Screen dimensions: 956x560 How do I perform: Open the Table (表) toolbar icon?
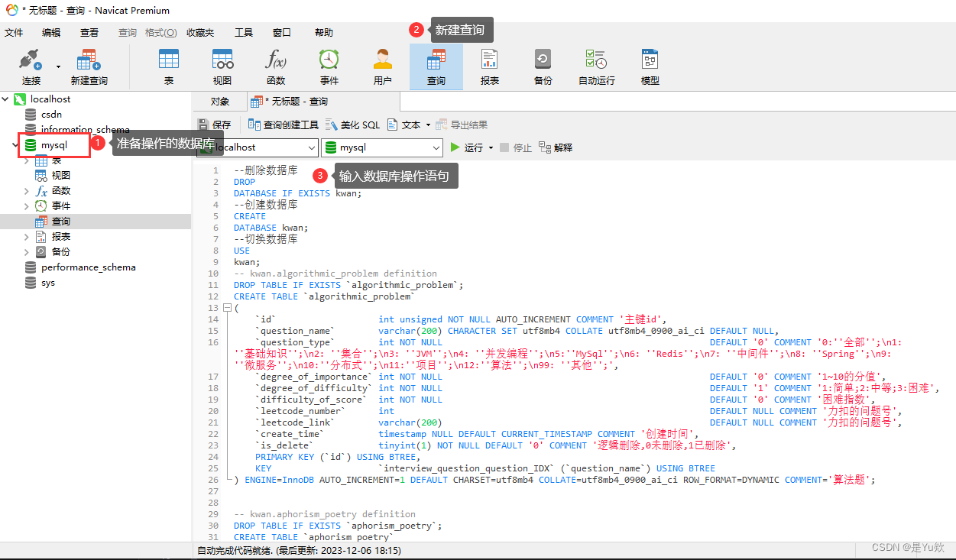(169, 67)
